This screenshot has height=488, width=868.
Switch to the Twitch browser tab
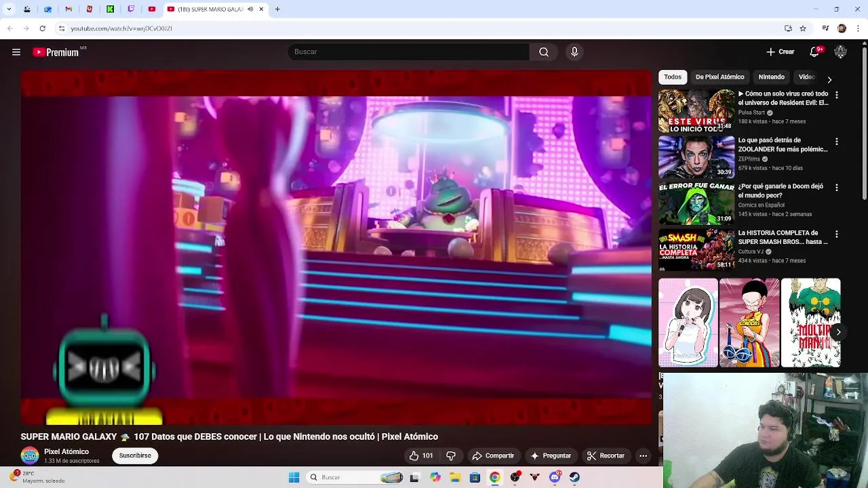pyautogui.click(x=131, y=9)
